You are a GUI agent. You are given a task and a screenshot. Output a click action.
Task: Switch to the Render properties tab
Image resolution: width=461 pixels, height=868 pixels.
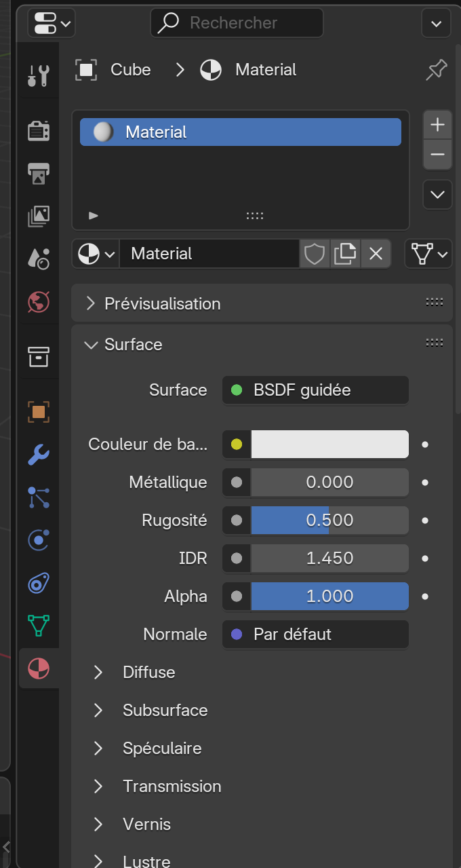coord(38,130)
